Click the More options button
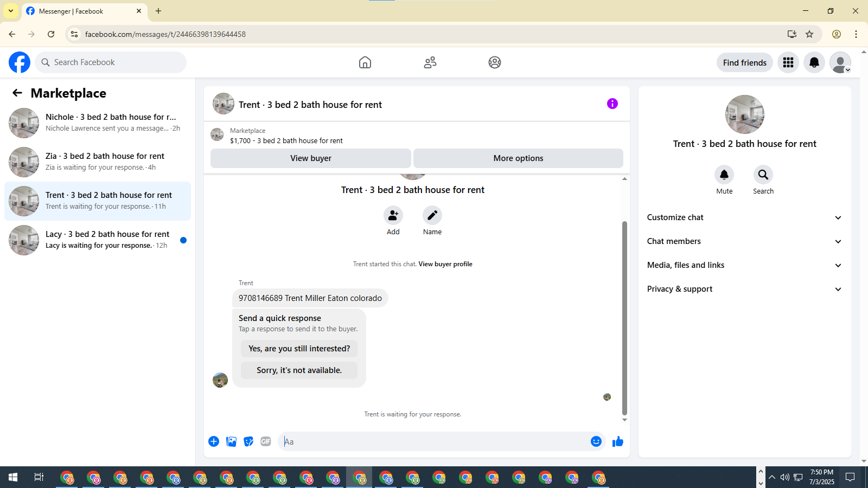The width and height of the screenshot is (868, 488). point(518,158)
